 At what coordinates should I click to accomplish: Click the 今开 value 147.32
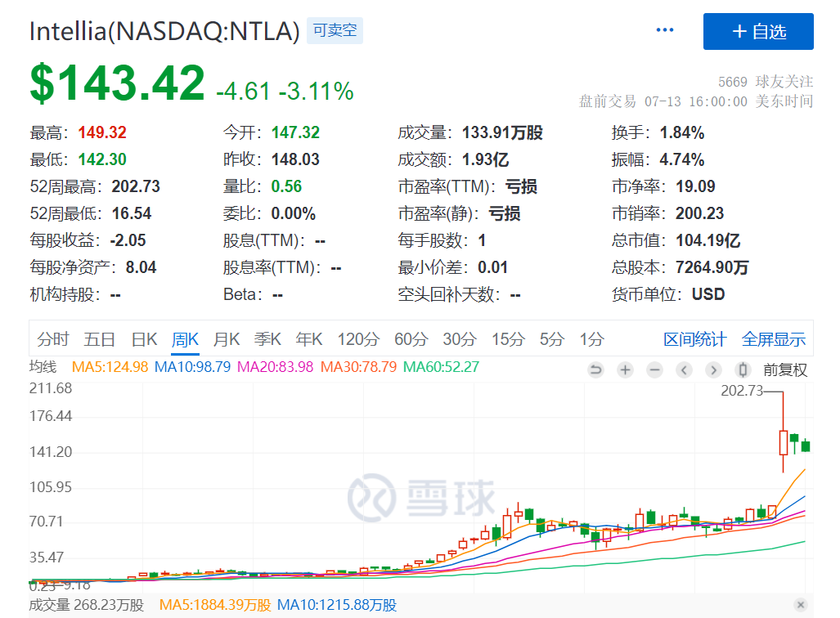(296, 132)
